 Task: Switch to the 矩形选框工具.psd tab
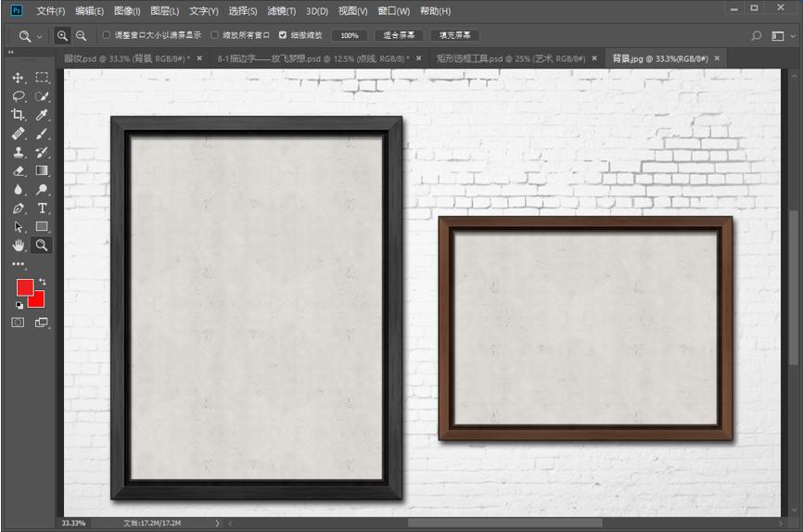(x=511, y=59)
